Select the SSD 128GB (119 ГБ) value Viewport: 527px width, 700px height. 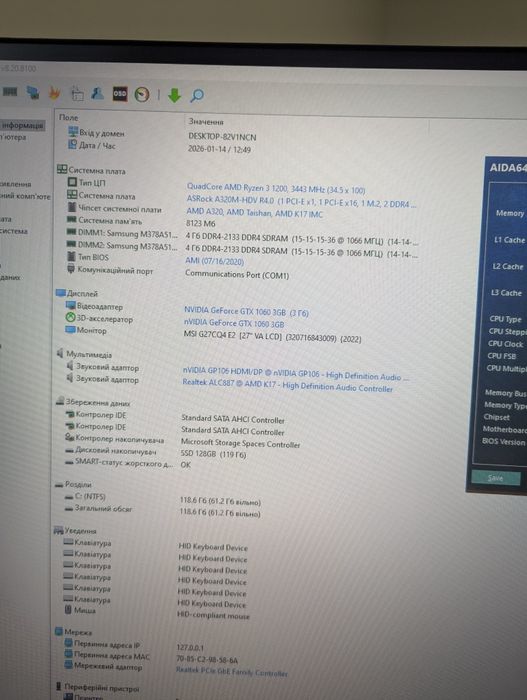click(213, 454)
